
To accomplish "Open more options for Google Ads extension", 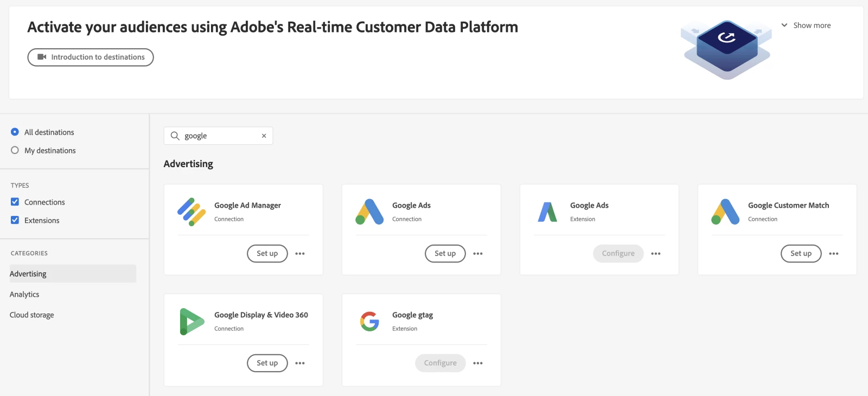I will [x=656, y=253].
